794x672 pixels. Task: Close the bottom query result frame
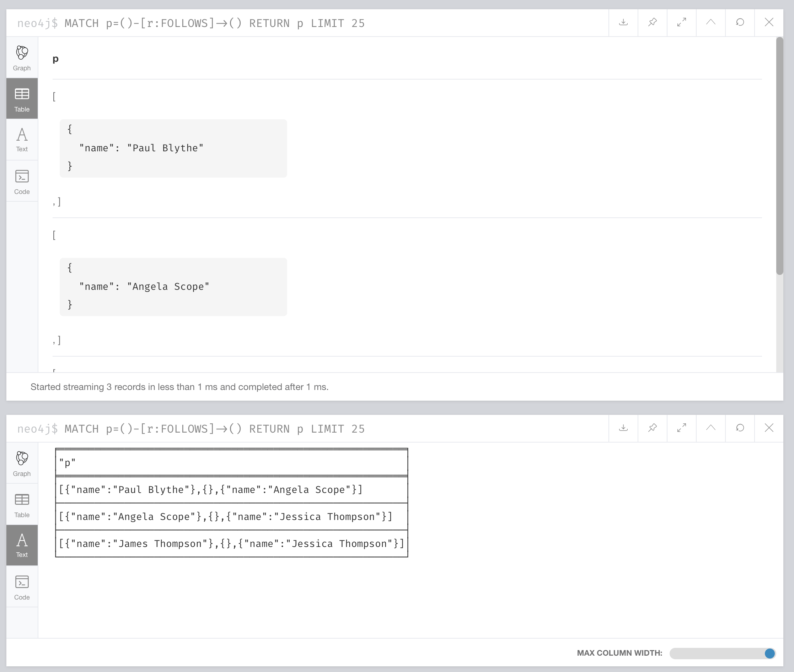(x=768, y=428)
